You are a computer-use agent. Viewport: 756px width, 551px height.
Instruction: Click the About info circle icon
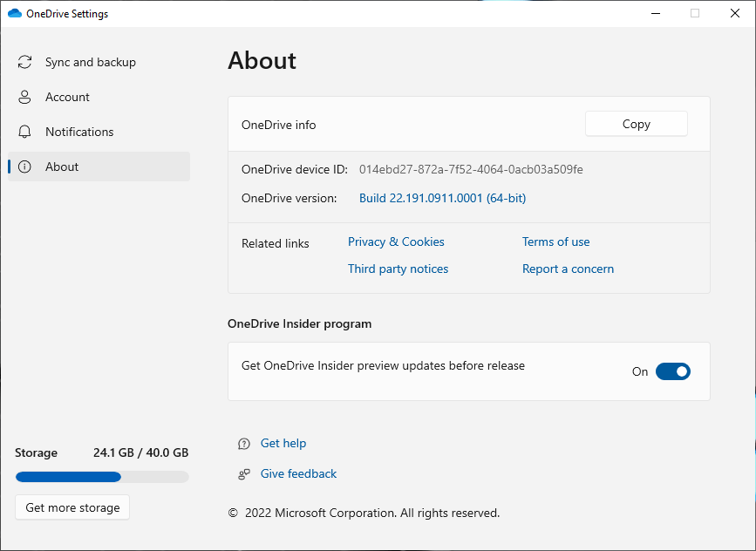point(24,167)
